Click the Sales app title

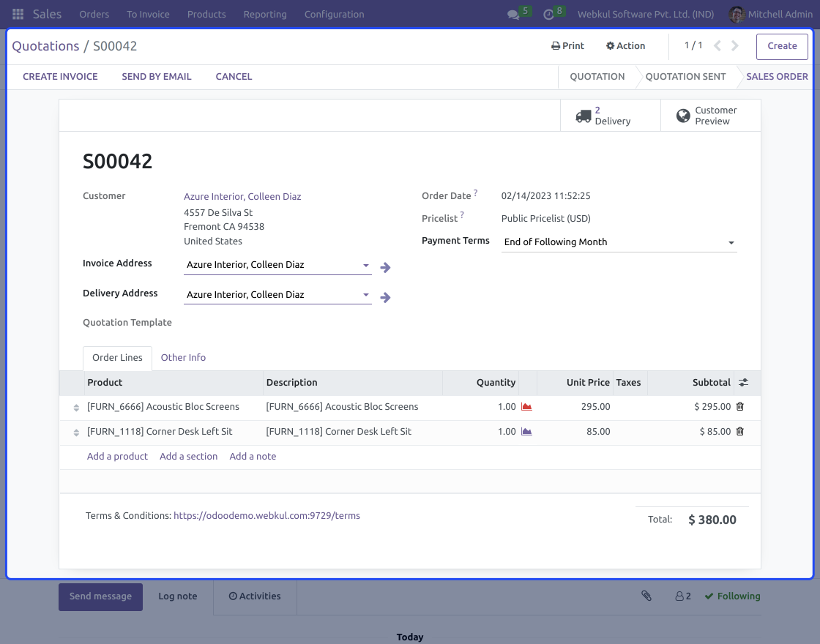pos(47,14)
